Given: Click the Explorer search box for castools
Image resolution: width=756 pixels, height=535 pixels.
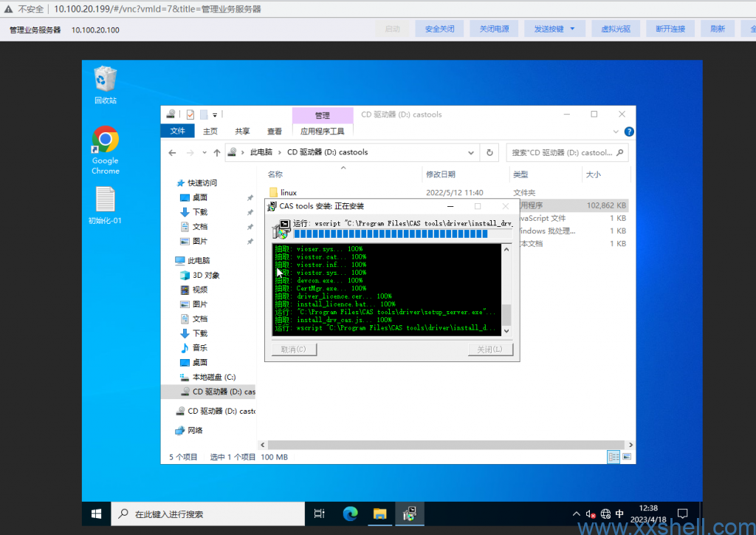Looking at the screenshot, I should pos(561,153).
